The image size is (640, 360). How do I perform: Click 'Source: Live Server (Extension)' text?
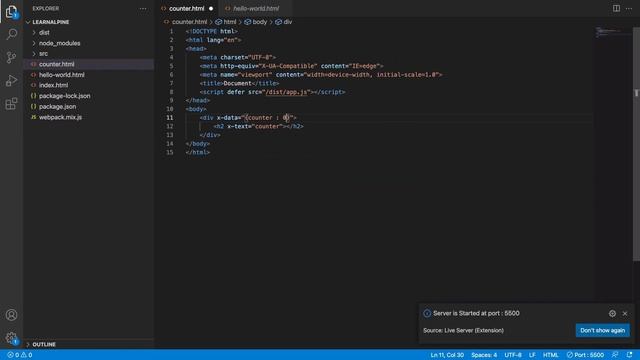[463, 330]
